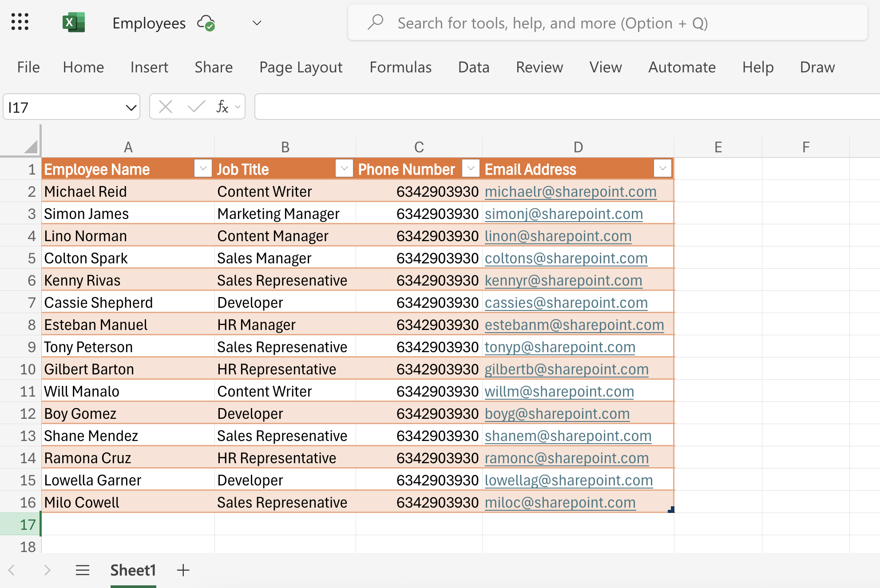Open Employee Name filter dropdown
The image size is (880, 588).
[203, 169]
